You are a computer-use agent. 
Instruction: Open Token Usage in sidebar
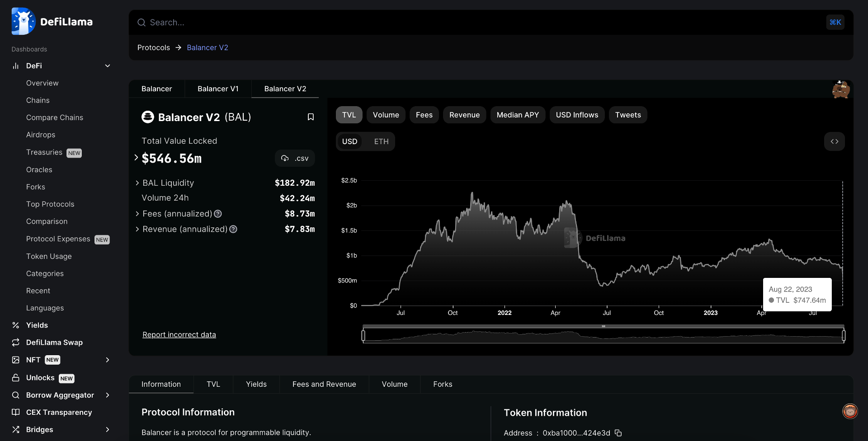click(x=49, y=256)
